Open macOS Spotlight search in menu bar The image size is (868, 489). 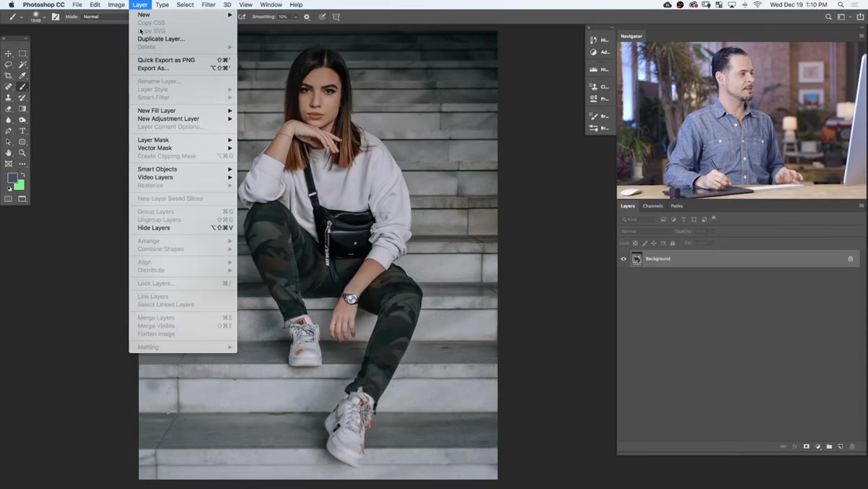841,4
